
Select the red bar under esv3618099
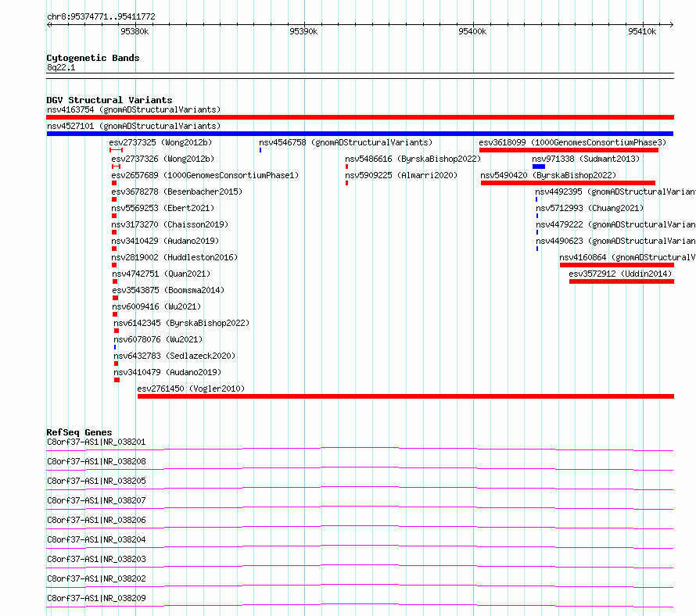(x=569, y=150)
